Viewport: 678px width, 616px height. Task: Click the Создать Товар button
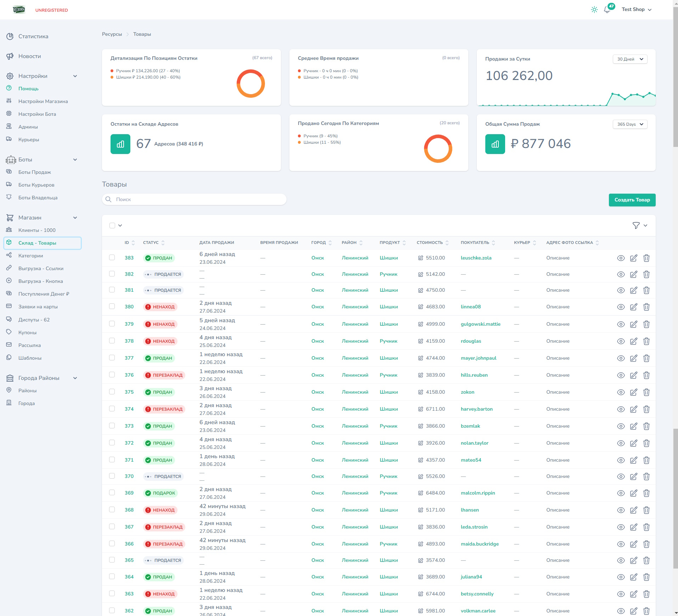point(632,200)
